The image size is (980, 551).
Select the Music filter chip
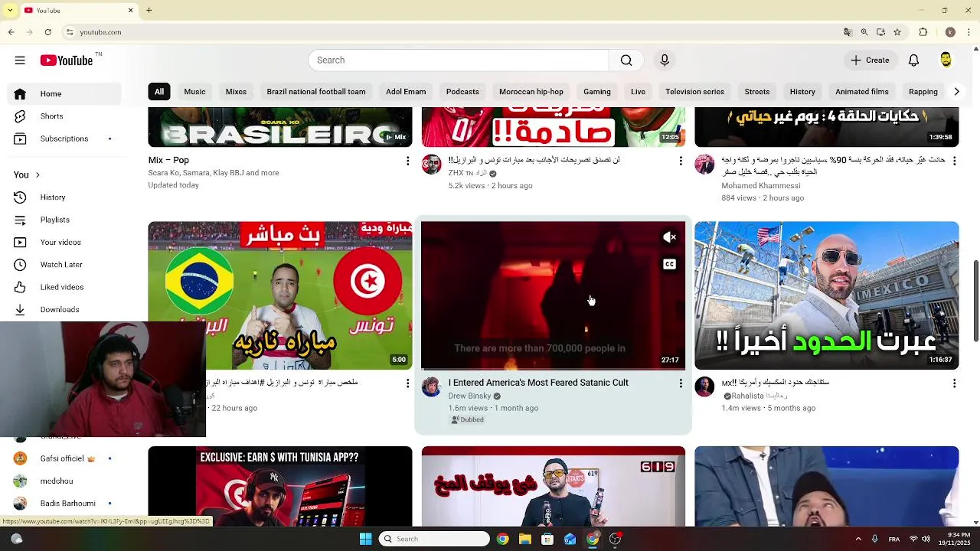194,92
